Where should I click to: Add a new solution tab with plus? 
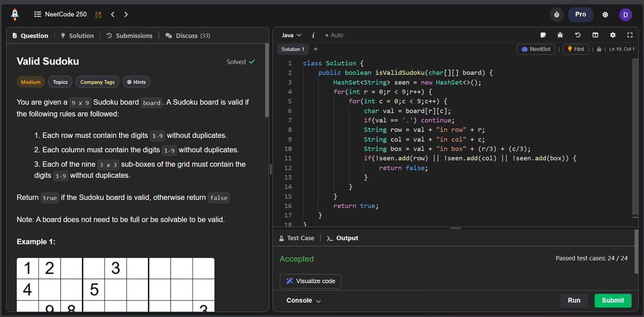coord(316,49)
